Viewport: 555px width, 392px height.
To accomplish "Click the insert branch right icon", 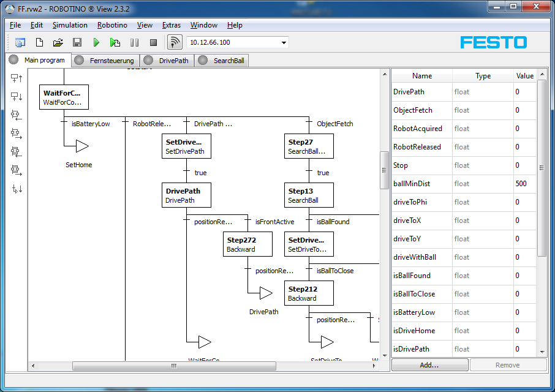I will [x=17, y=133].
